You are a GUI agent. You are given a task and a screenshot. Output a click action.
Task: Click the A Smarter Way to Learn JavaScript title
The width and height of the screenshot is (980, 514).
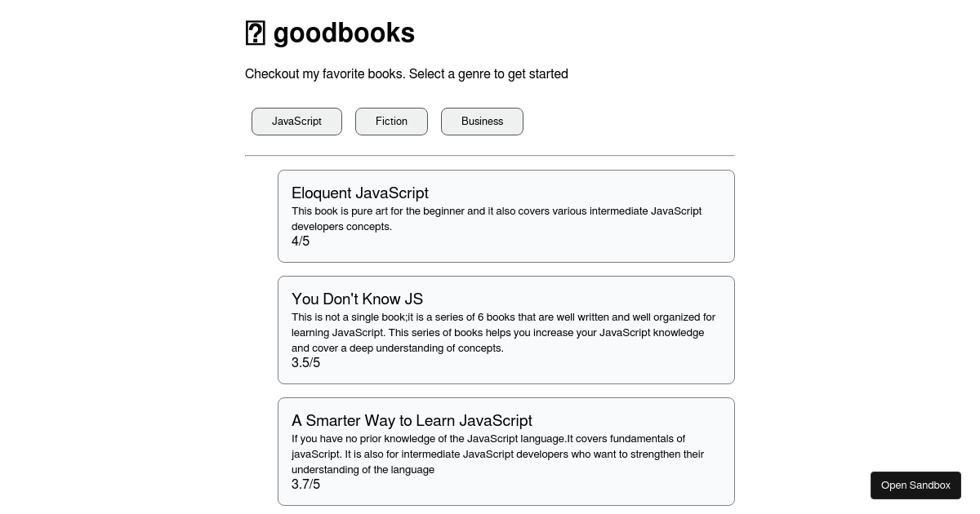point(412,420)
